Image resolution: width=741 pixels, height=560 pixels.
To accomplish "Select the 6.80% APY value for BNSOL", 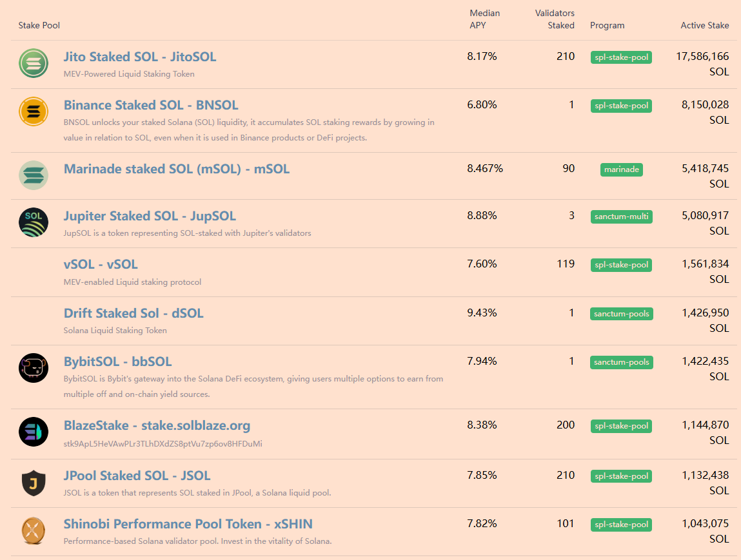I will pos(482,105).
